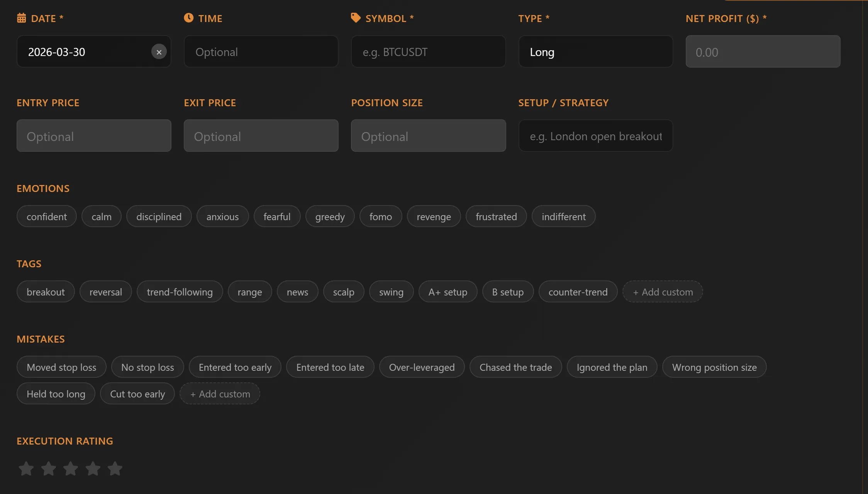The height and width of the screenshot is (494, 868).
Task: Select the scalp tag
Action: tap(344, 292)
